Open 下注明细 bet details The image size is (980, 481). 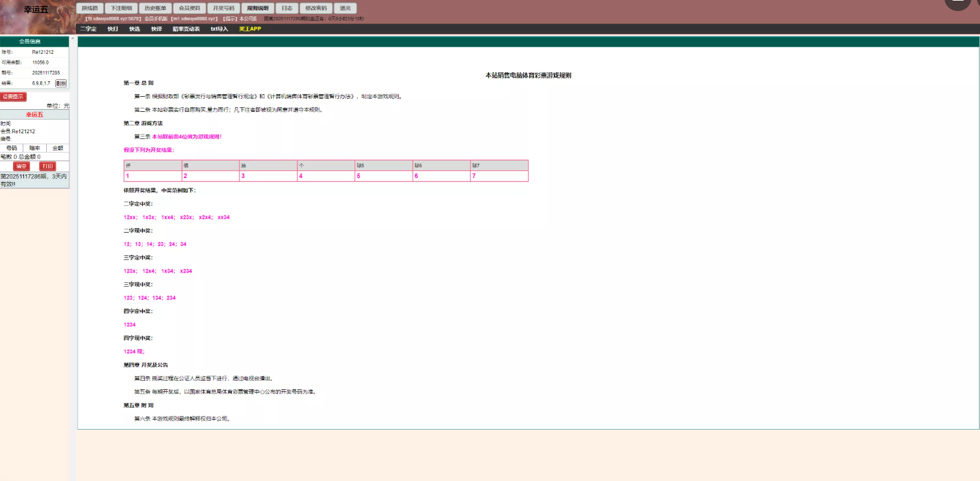121,8
